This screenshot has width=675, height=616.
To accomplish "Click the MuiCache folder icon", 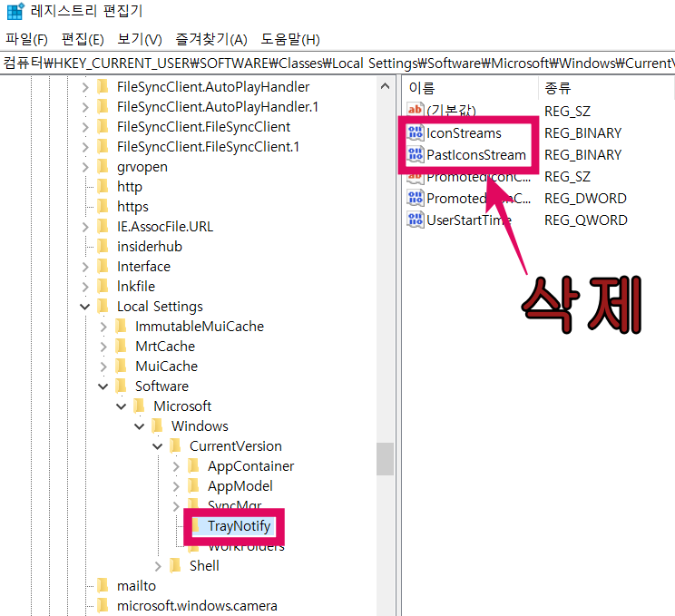I will 121,367.
